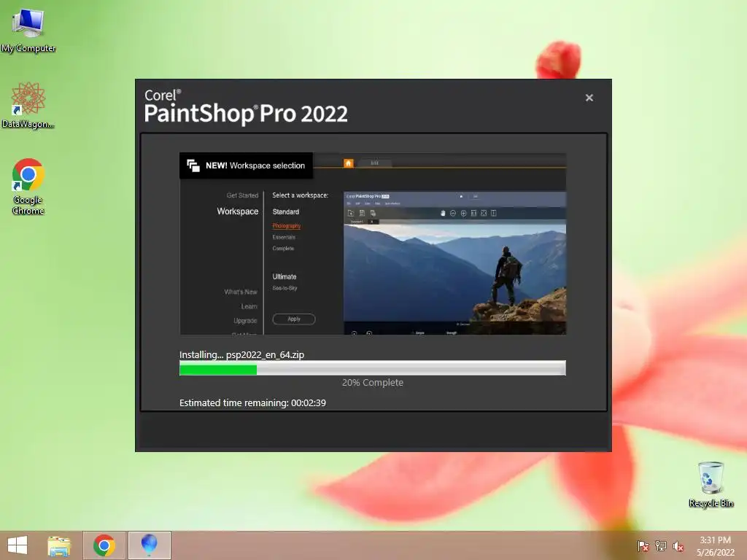
Task: Click Get Started in the preview sidebar
Action: 242,195
